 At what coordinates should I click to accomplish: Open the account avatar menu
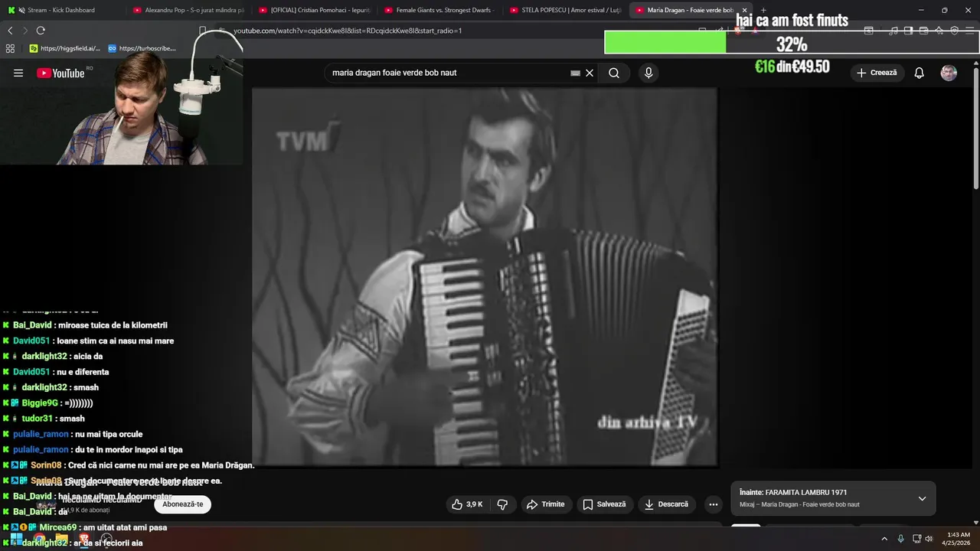pyautogui.click(x=949, y=73)
